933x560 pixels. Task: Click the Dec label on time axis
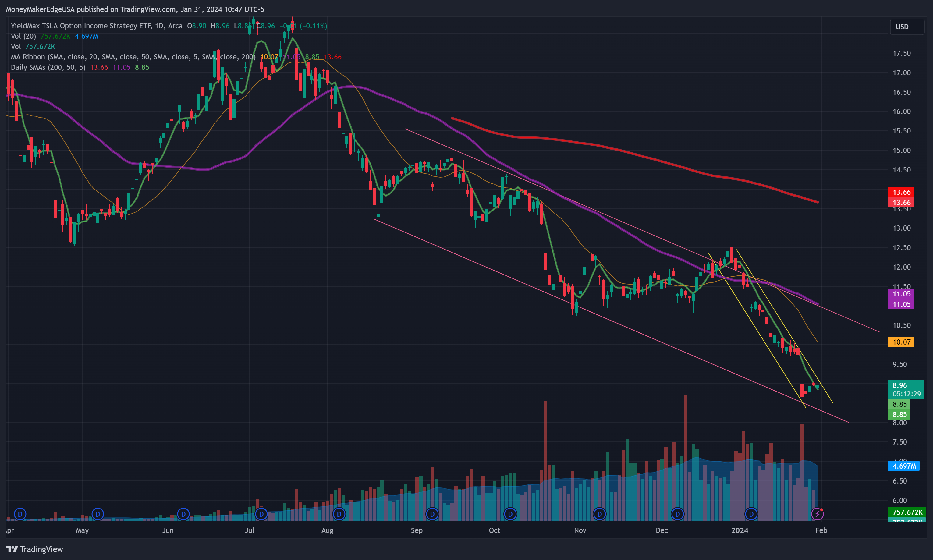[662, 530]
